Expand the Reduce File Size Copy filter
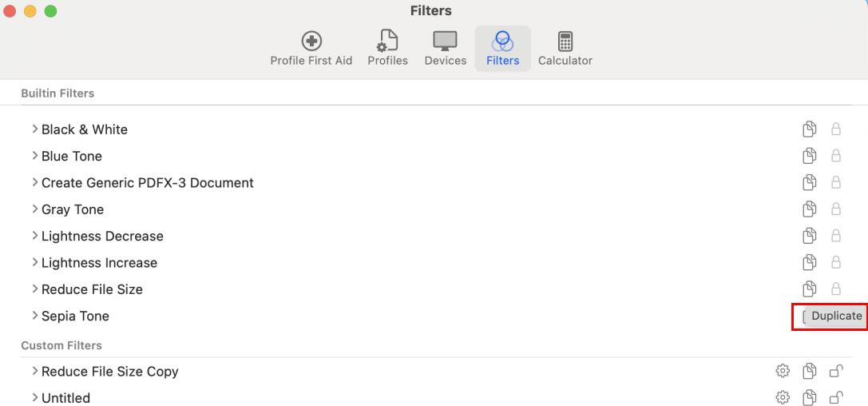Screen dimensions: 868x406 pos(35,371)
